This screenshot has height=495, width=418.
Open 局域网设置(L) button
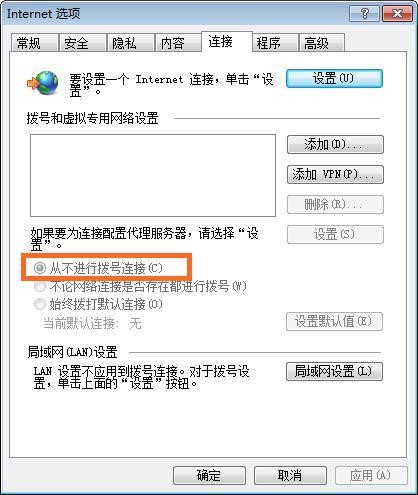click(x=334, y=371)
